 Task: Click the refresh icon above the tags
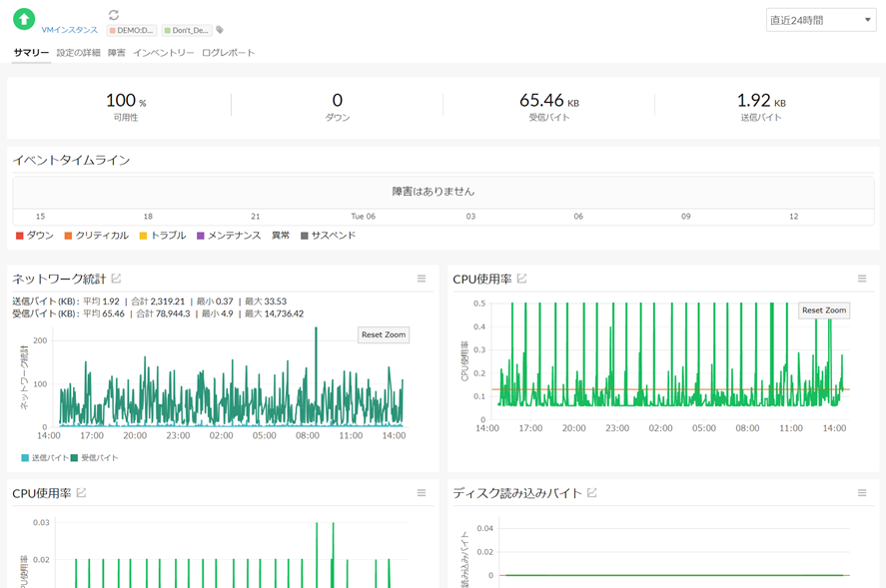(114, 15)
